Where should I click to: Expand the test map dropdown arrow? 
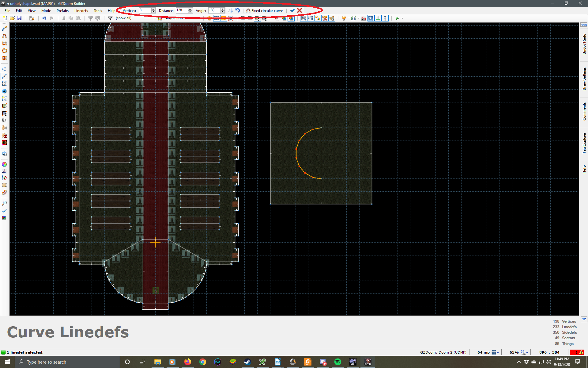point(402,18)
